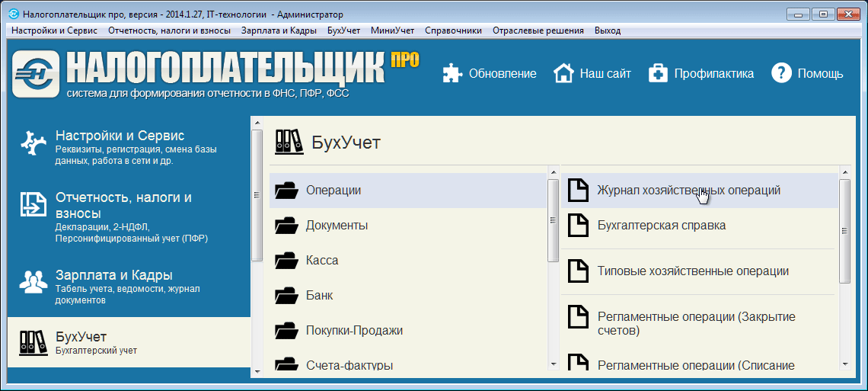Select the Операции folder

(408, 191)
